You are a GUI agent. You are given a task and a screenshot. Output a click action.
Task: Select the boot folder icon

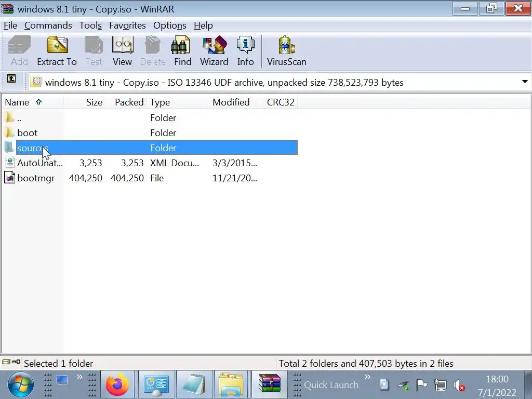point(9,132)
